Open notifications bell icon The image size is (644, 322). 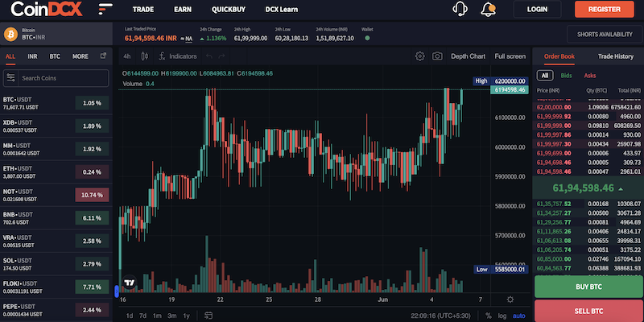click(488, 9)
